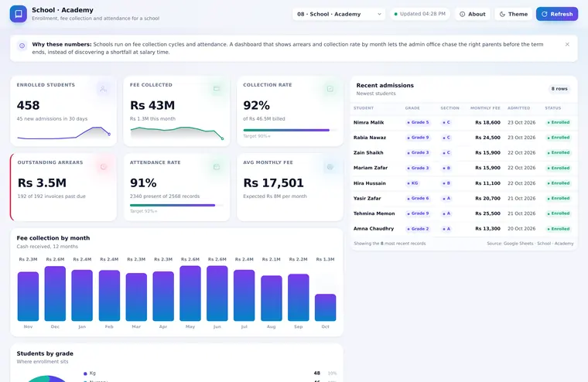Select the Rabia Nawaz row name
This screenshot has width=588, height=382.
(x=369, y=138)
